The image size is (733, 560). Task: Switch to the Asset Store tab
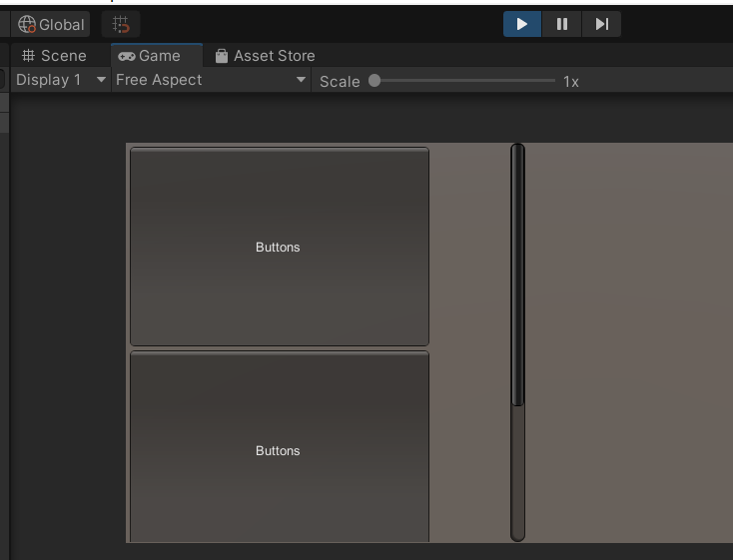[265, 56]
